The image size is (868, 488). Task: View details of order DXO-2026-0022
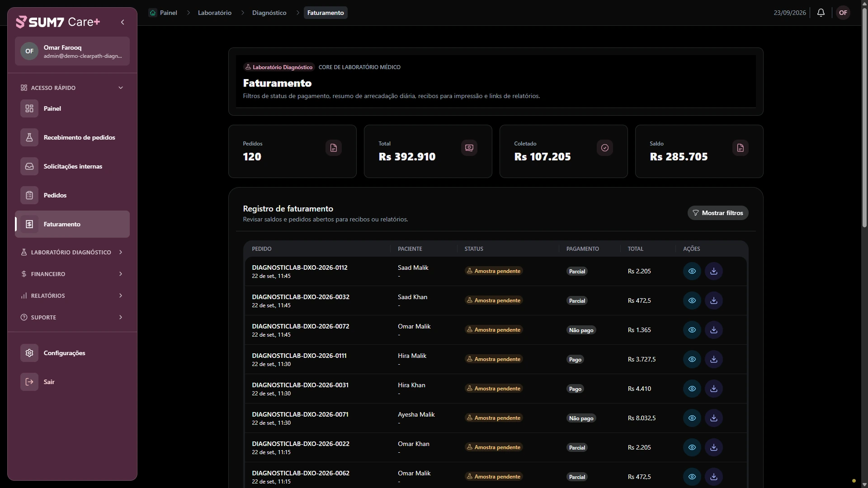(692, 447)
